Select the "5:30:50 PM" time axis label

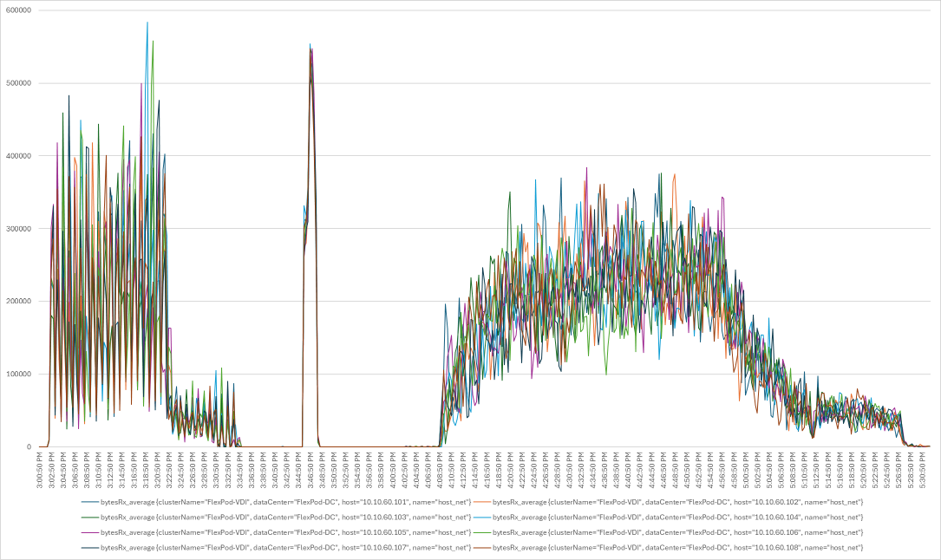point(922,470)
